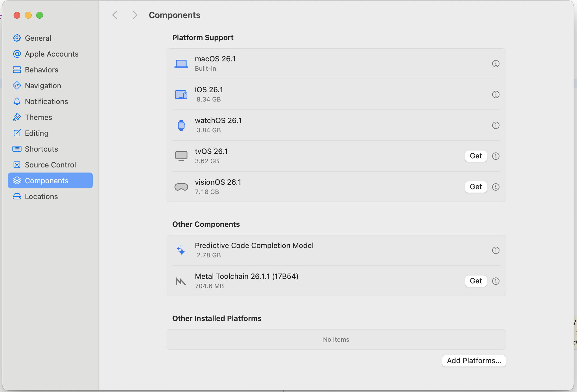577x392 pixels.
Task: View visionOS 26.1 info icon
Action: [496, 187]
